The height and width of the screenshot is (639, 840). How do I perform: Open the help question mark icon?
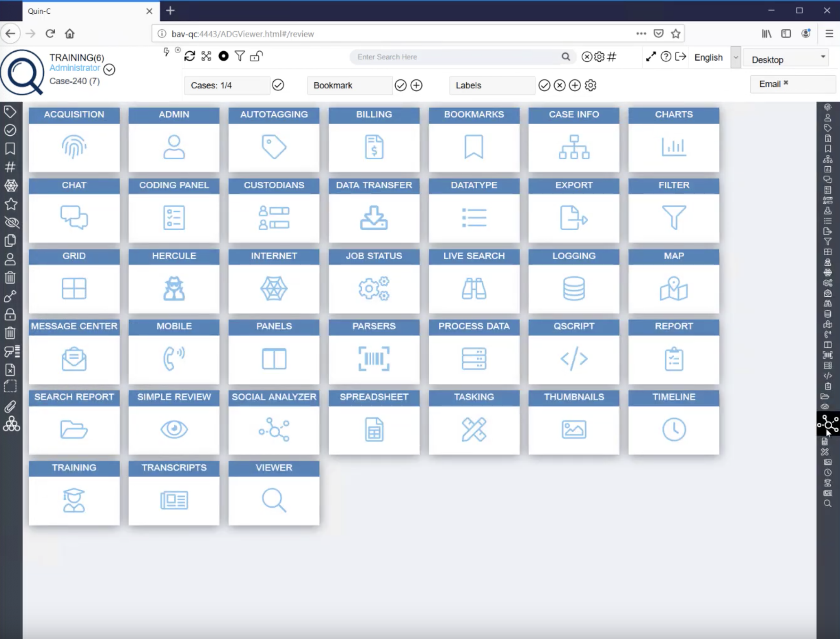point(666,57)
